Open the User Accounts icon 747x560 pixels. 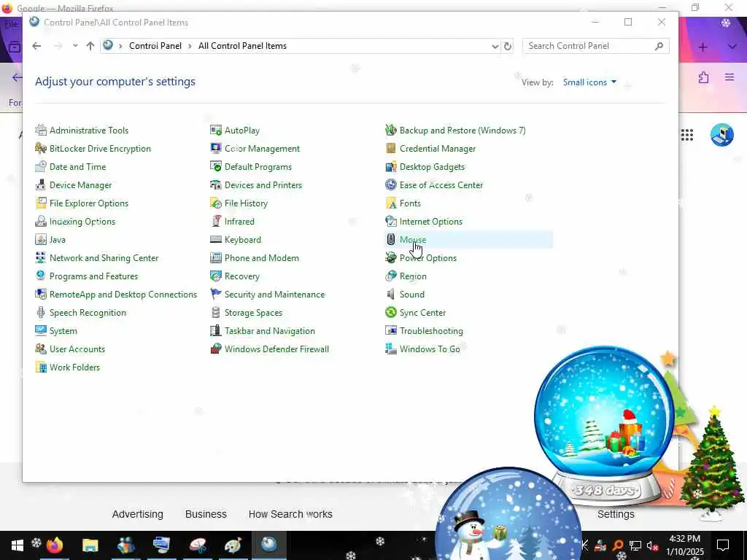[x=41, y=349]
